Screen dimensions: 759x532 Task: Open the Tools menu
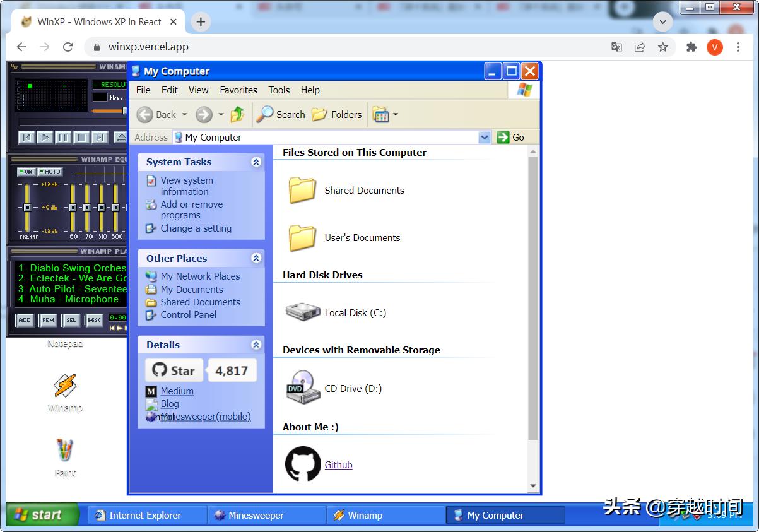tap(279, 90)
